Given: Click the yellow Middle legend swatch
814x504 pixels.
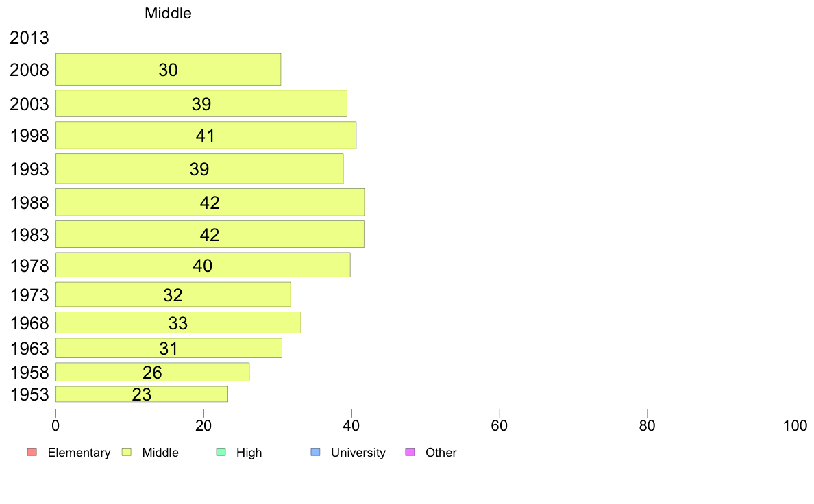Looking at the screenshot, I should 126,452.
